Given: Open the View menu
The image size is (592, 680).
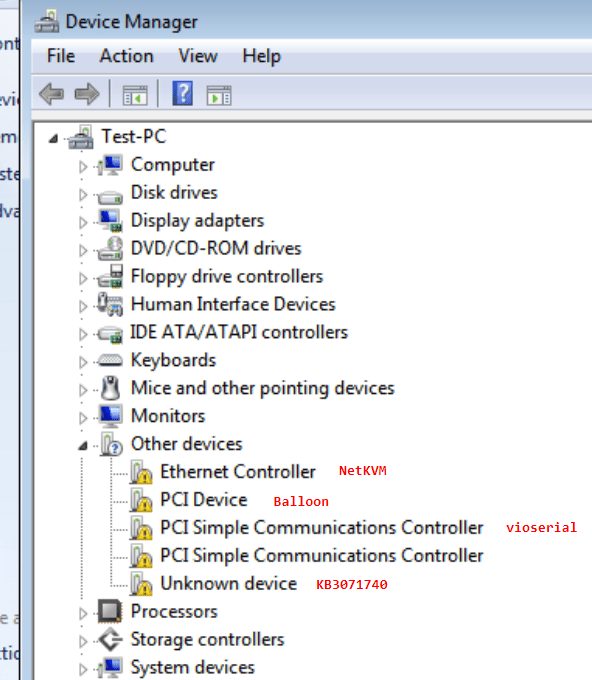Looking at the screenshot, I should (198, 56).
